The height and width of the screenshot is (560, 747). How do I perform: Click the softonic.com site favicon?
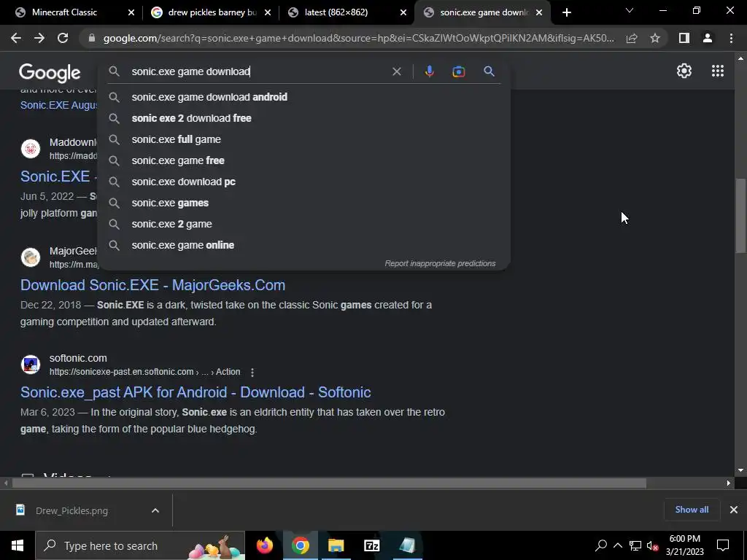tap(31, 365)
